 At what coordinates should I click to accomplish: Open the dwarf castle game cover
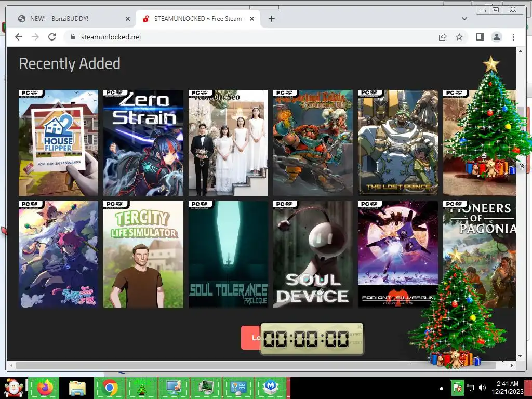(313, 143)
